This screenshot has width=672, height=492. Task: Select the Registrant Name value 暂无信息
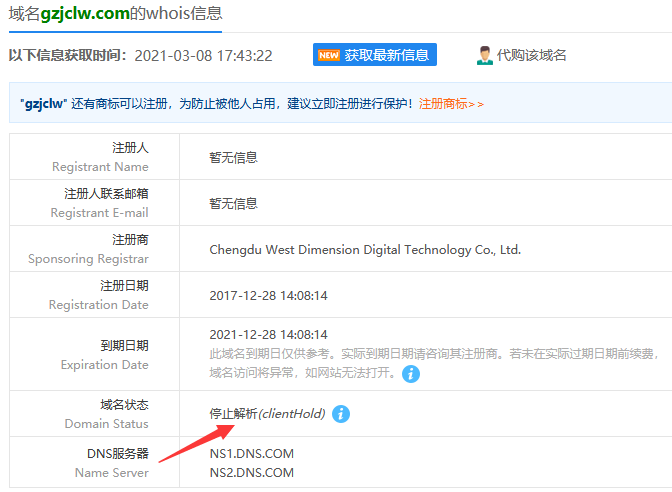coord(233,157)
